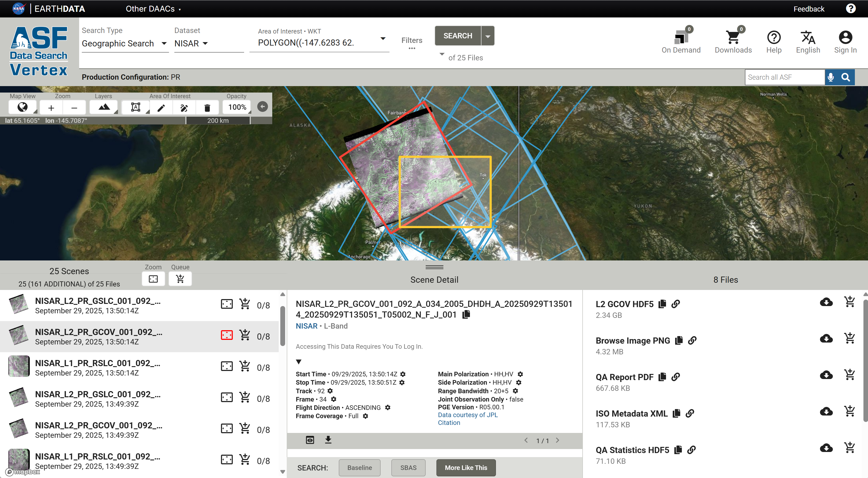Viewport: 868px width, 478px height.
Task: Open the On Demand queue icon
Action: pos(681,38)
